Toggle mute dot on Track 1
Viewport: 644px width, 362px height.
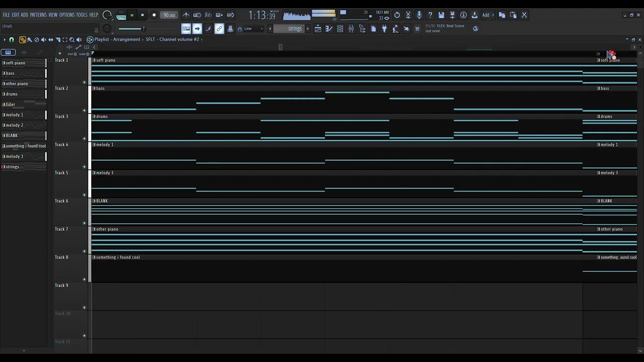[84, 82]
